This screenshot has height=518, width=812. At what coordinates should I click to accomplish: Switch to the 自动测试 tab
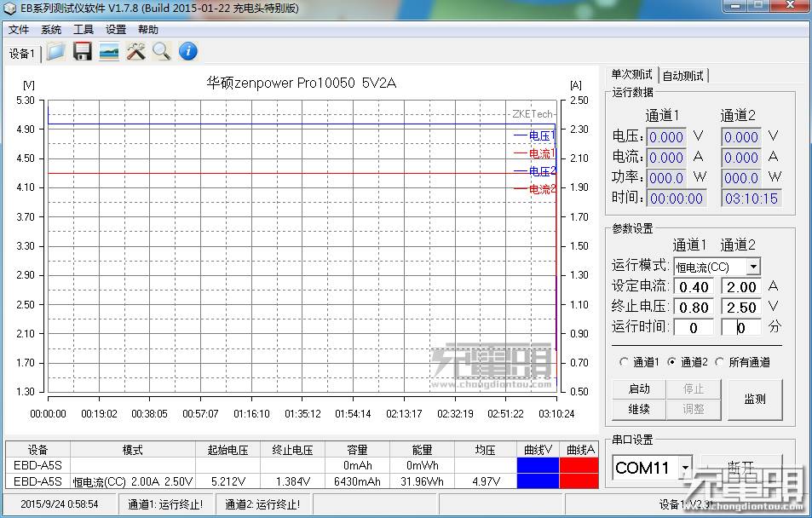tap(683, 76)
